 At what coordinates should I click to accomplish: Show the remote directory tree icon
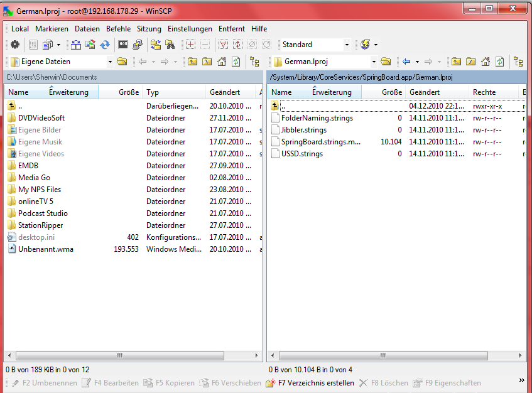[x=518, y=62]
